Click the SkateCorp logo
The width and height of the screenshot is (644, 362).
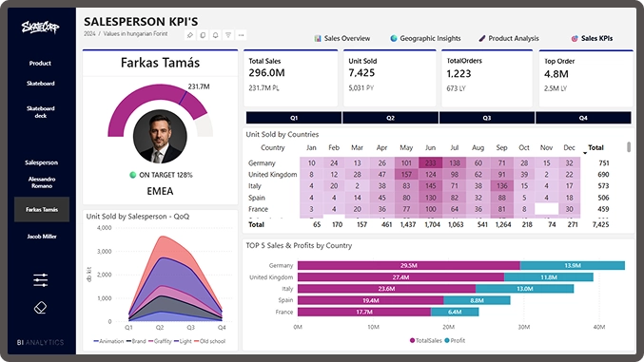click(40, 28)
